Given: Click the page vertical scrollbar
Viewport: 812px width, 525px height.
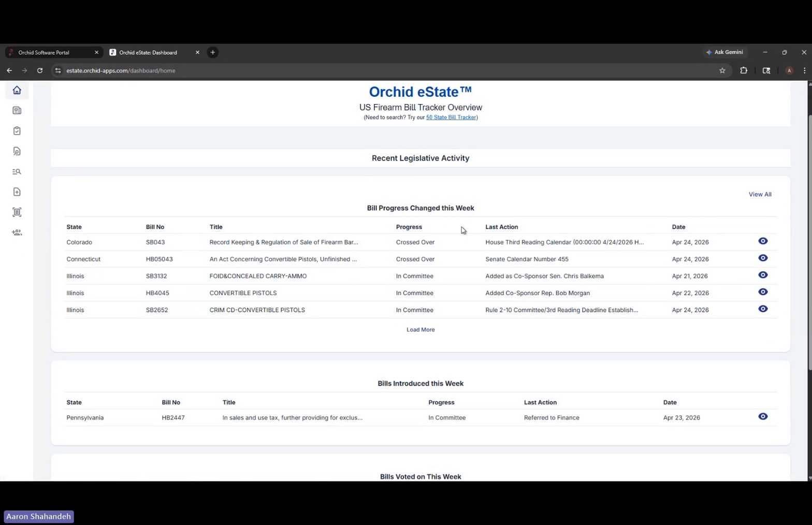Looking at the screenshot, I should [809, 242].
